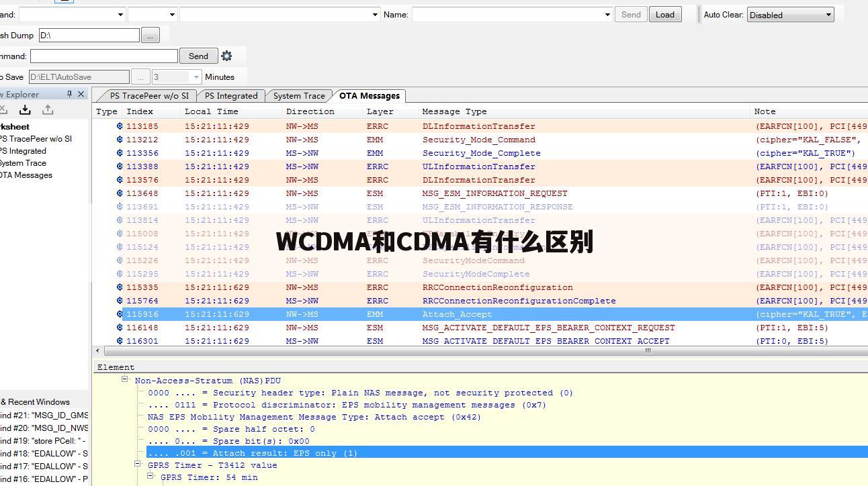Click the Send button beside the command field
The height and width of the screenshot is (486, 868).
tap(198, 56)
